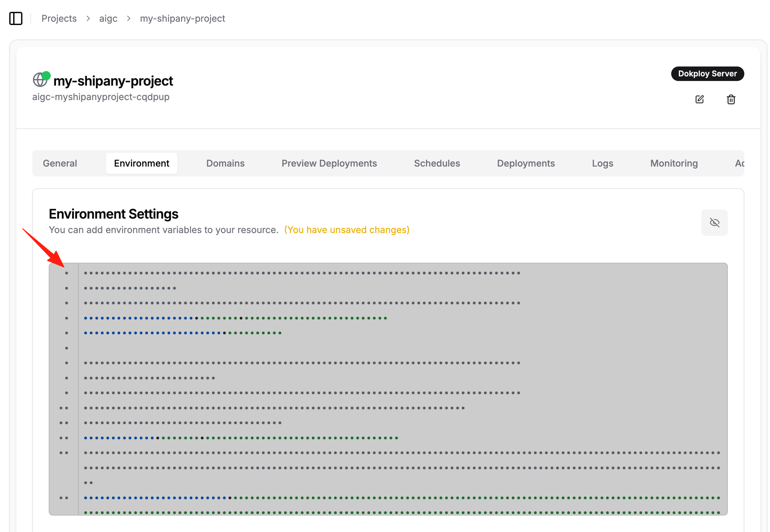Viewport: 770px width, 532px height.
Task: Click the chevron after aigc breadcrumb
Action: pos(129,18)
